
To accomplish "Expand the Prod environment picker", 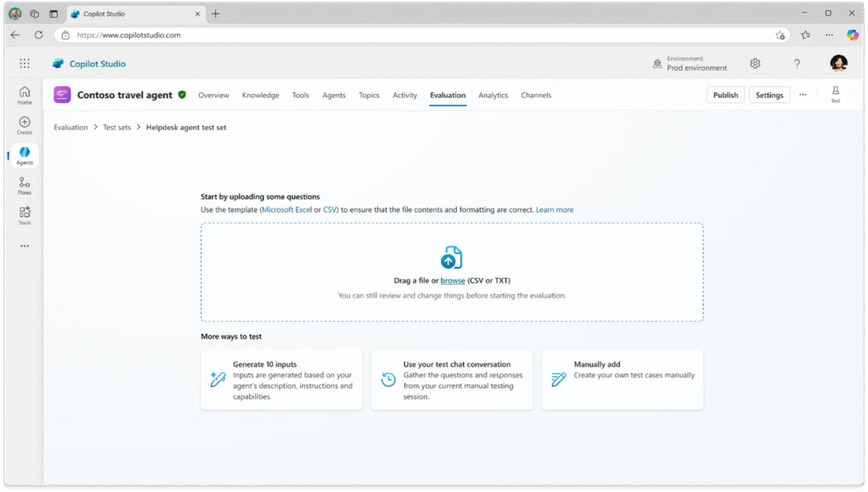I will pos(695,63).
